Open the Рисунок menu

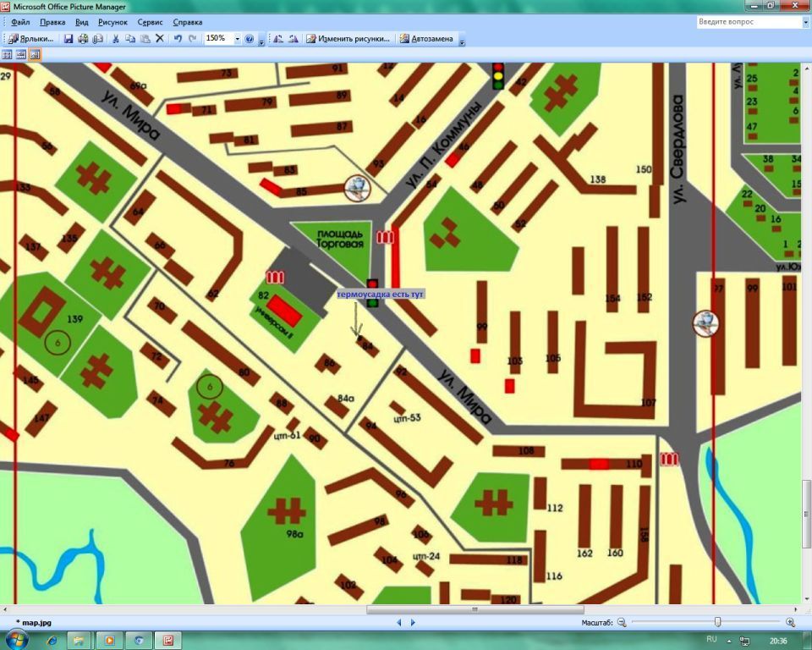pos(112,22)
